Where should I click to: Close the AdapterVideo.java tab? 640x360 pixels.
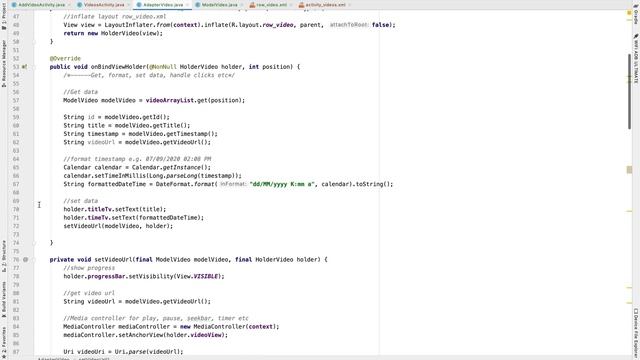187,5
